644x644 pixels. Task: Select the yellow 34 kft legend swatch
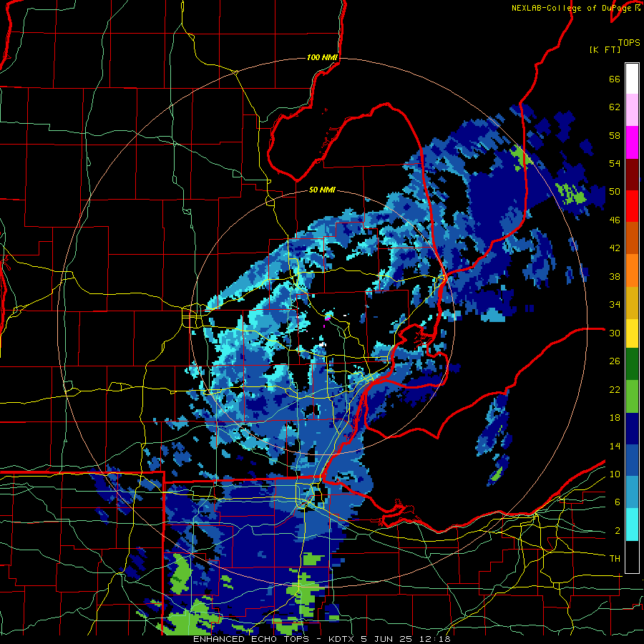coord(632,333)
